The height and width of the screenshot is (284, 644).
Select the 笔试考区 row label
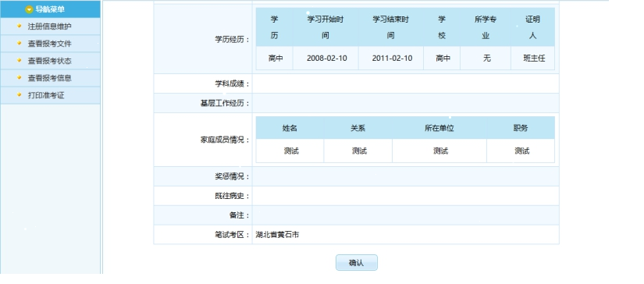[232, 235]
